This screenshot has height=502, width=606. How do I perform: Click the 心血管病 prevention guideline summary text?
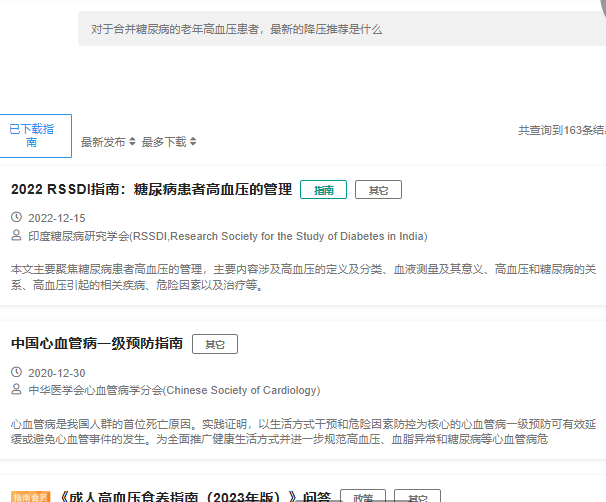click(x=300, y=431)
